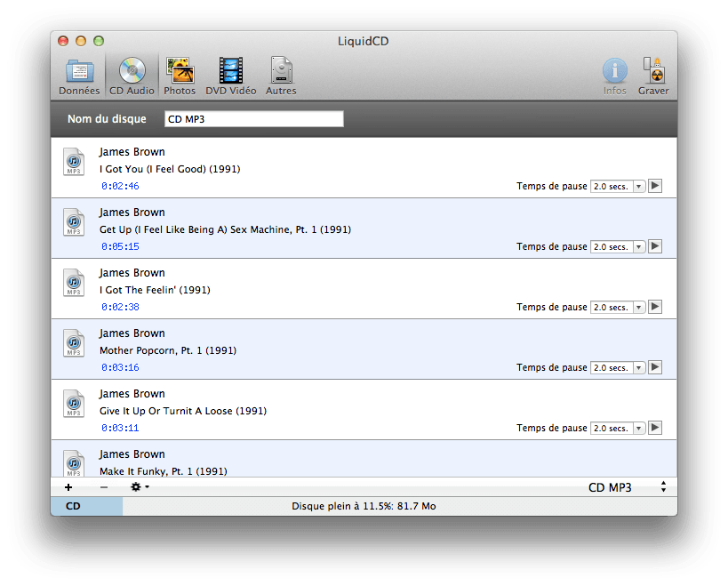Select the Autres disc mode

tap(281, 75)
